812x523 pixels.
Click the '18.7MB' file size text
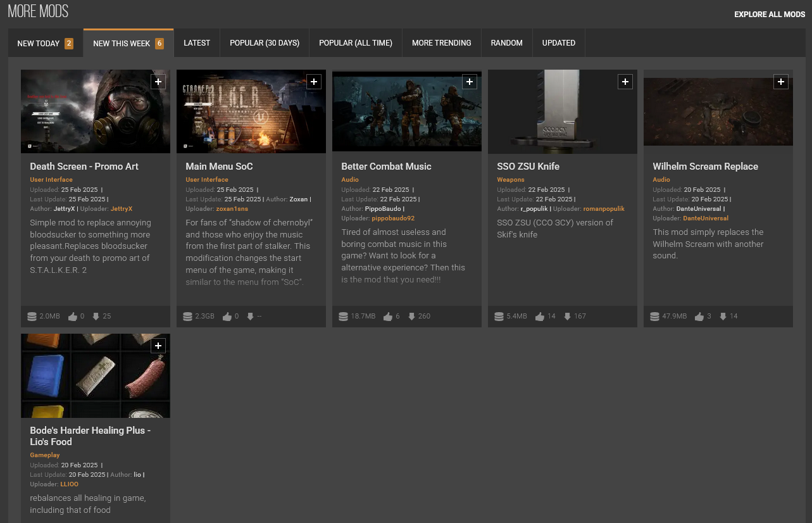pyautogui.click(x=363, y=316)
